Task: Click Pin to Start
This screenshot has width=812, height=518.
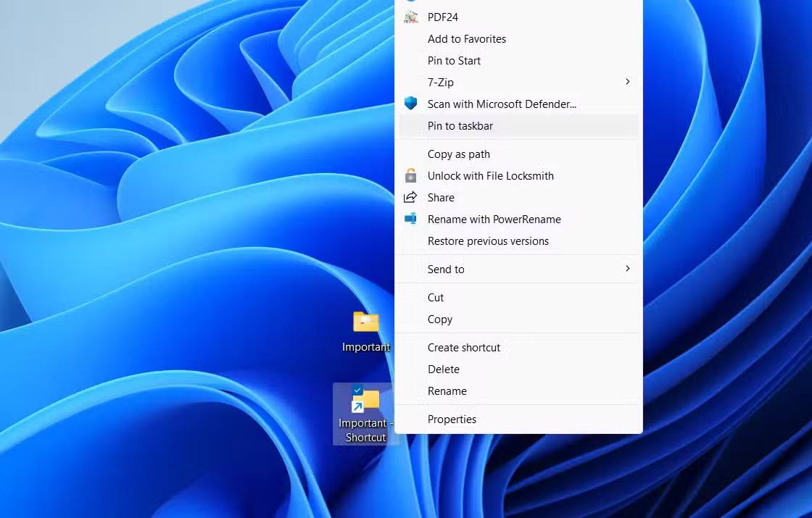Action: [454, 60]
